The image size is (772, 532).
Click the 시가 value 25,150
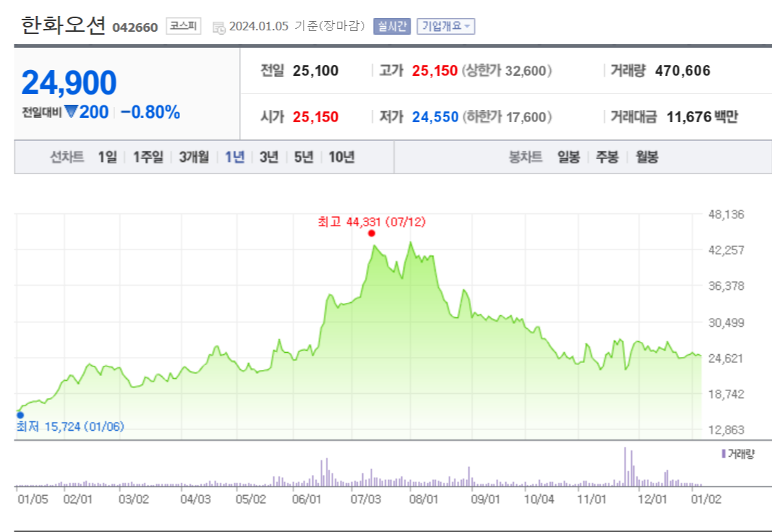tap(316, 117)
